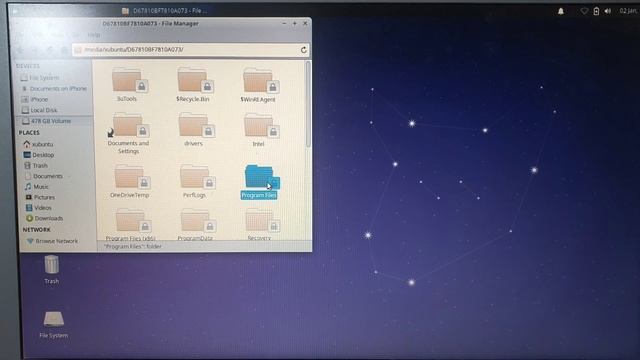This screenshot has width=640, height=360.
Task: Select the 478 GB Volume device
Action: point(47,121)
